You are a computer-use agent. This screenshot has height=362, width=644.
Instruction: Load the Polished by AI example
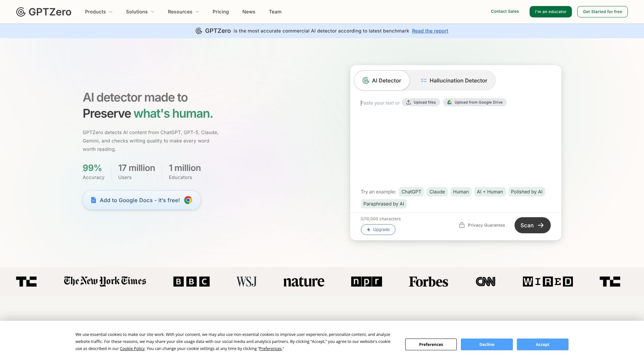point(527,192)
